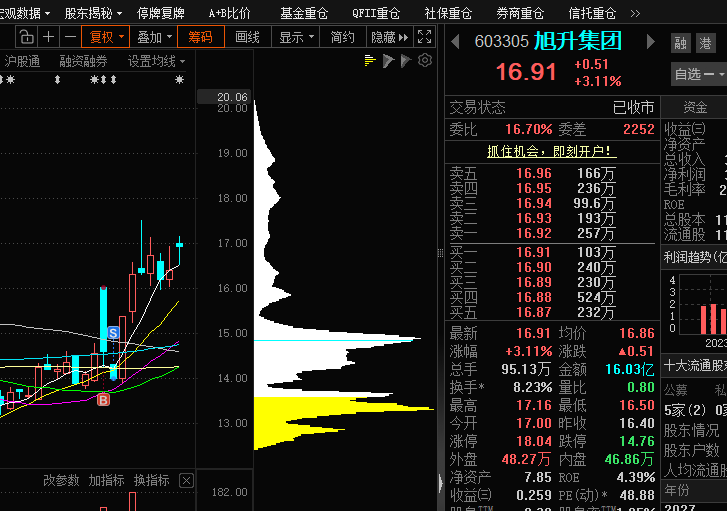Click the blue S sell marker on chart
Viewport: 727px width, 511px height.
pyautogui.click(x=113, y=332)
